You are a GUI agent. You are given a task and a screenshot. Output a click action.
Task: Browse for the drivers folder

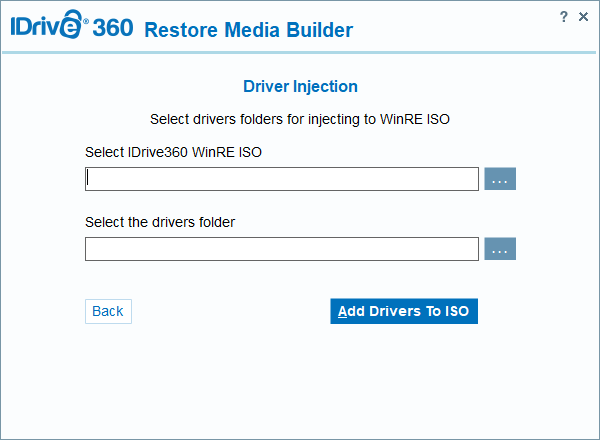[500, 249]
